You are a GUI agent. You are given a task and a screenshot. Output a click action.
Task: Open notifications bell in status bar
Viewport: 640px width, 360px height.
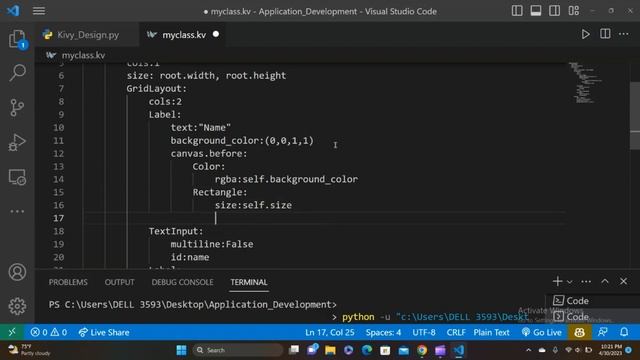[x=624, y=332]
